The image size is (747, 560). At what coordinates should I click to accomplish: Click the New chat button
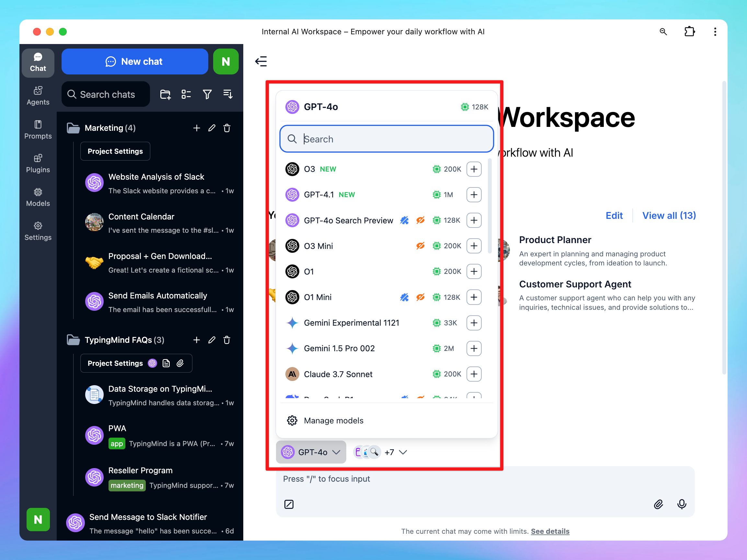134,62
